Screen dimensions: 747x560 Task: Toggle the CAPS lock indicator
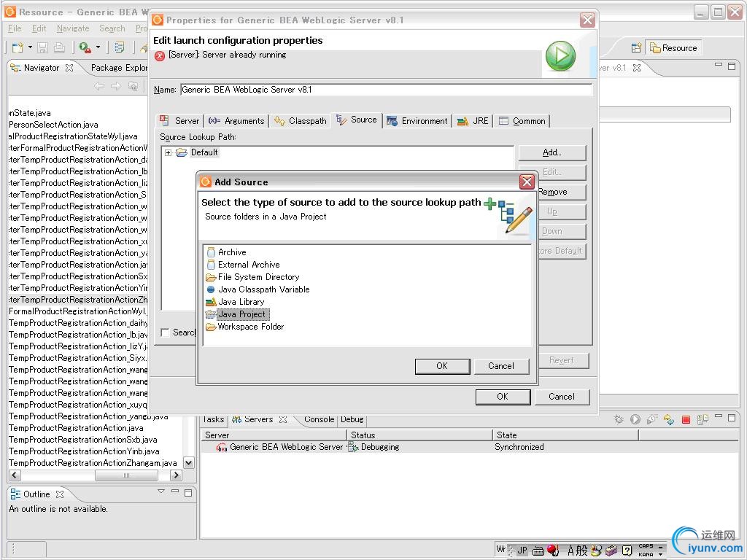pos(646,546)
